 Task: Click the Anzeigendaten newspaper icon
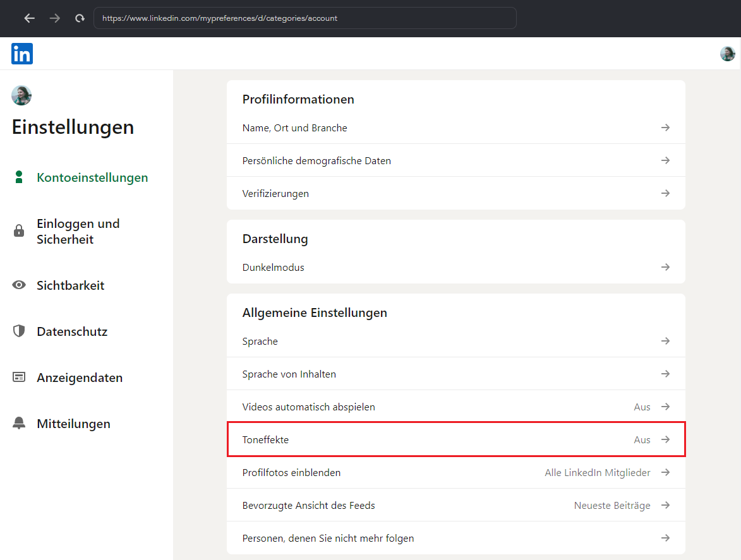coord(19,378)
